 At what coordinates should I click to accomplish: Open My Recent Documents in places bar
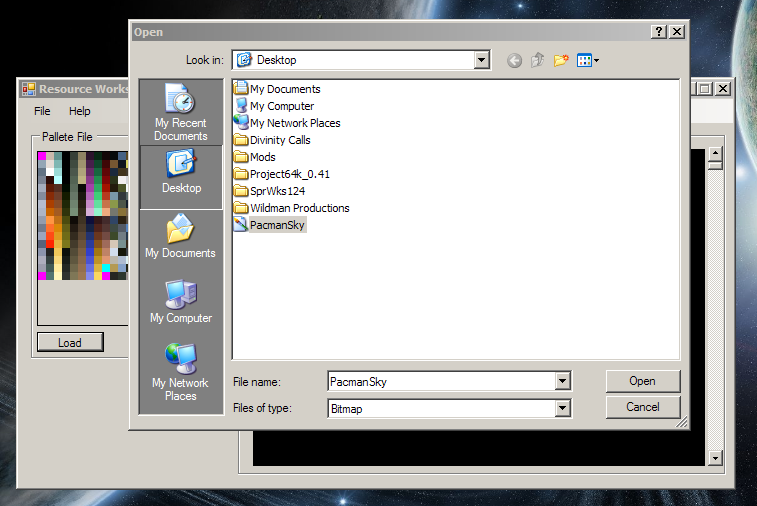tap(181, 112)
